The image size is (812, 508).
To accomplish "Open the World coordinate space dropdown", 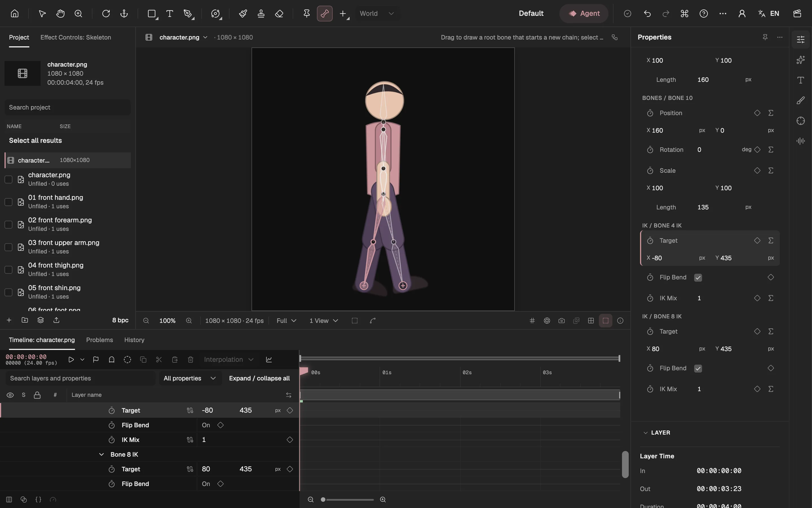I will pos(377,14).
